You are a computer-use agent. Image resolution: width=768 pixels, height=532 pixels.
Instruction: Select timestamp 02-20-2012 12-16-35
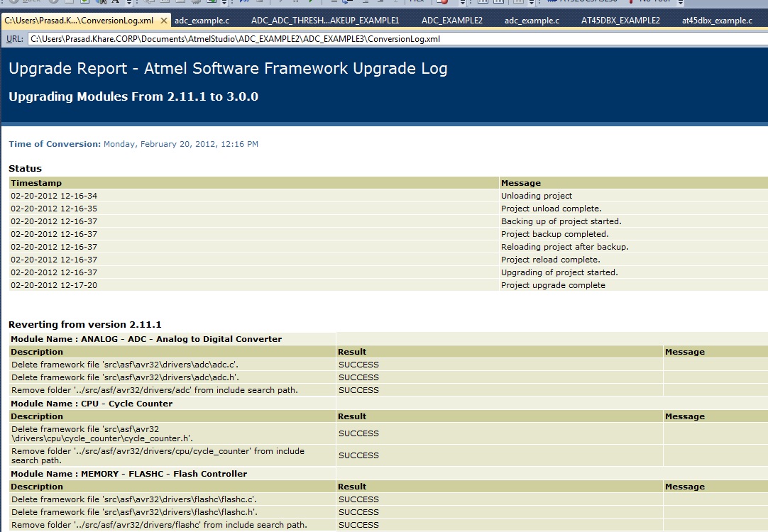tap(54, 209)
